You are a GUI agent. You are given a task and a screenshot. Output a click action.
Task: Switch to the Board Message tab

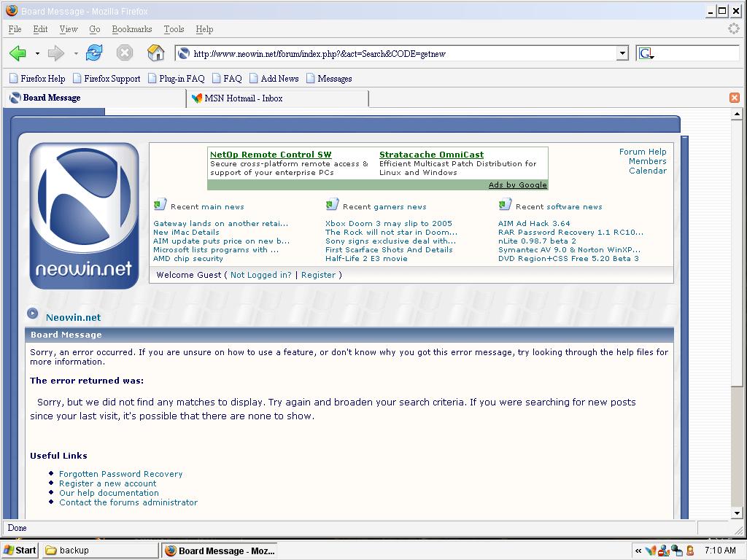(x=94, y=98)
